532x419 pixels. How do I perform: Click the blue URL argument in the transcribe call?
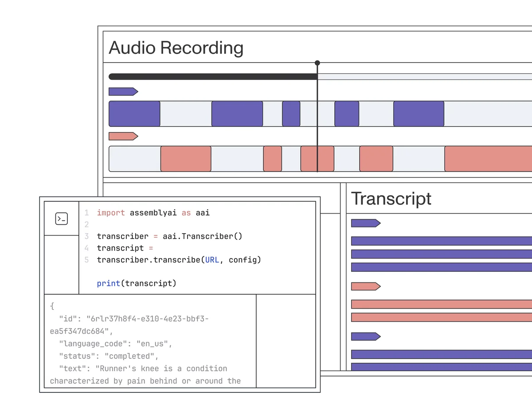(x=212, y=260)
